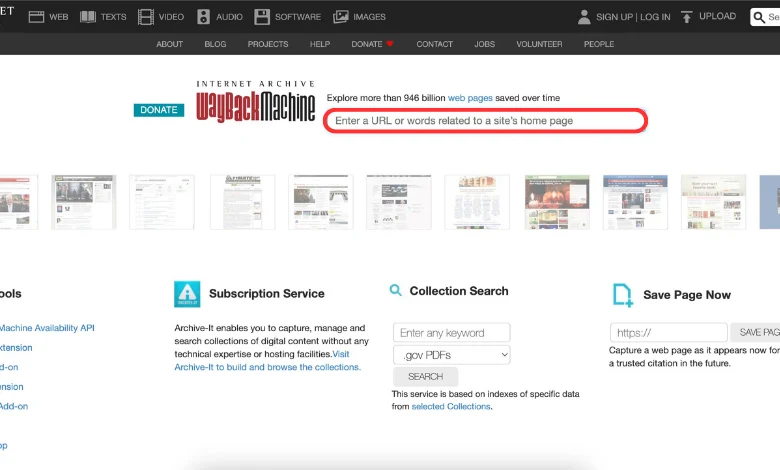780x470 pixels.
Task: Open the thumbnail left of the REED thumbnail
Action: (399, 202)
